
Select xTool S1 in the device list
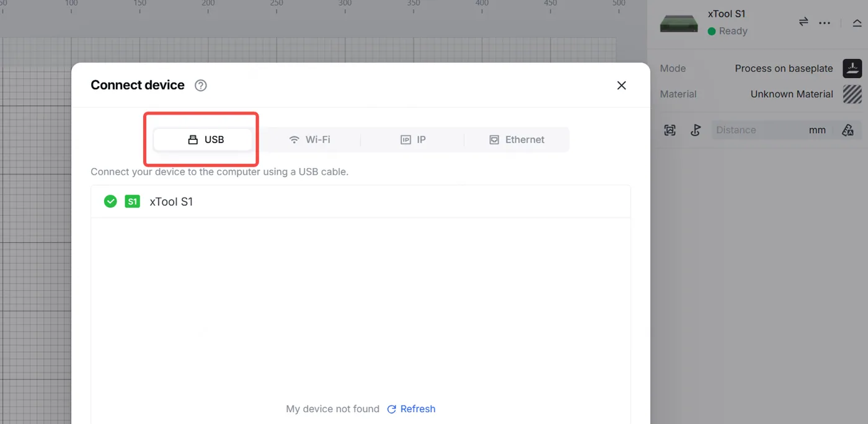point(361,201)
